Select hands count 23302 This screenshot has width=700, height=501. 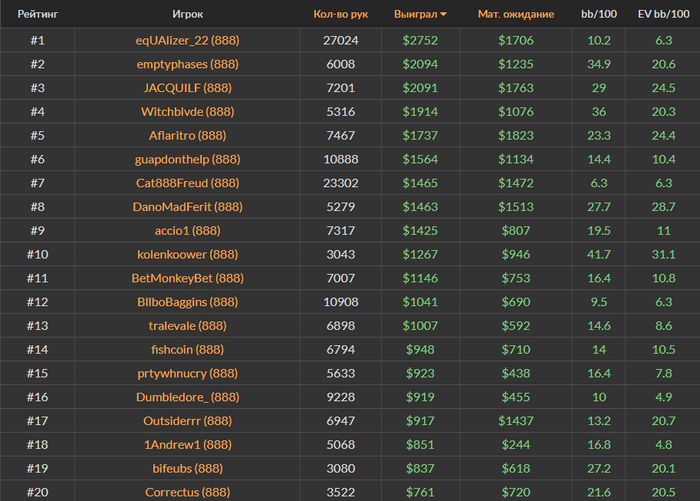341,183
